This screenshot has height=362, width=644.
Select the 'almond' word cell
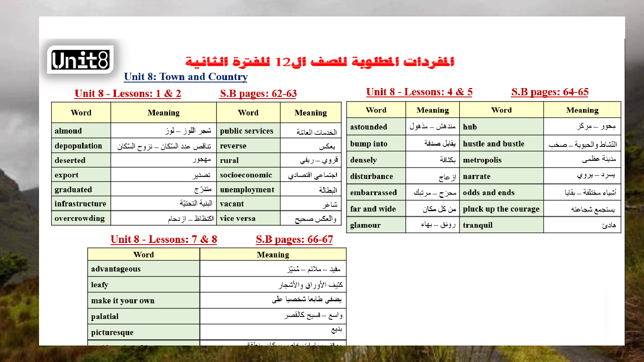click(81, 131)
